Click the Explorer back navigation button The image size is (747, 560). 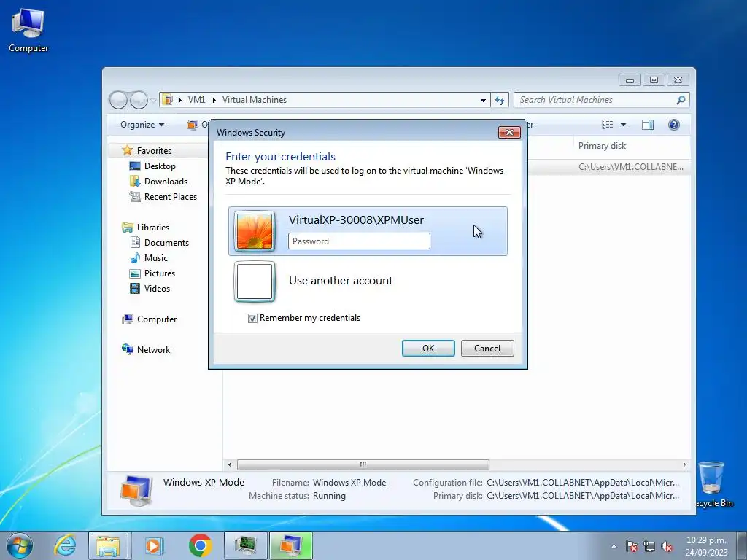[x=118, y=100]
